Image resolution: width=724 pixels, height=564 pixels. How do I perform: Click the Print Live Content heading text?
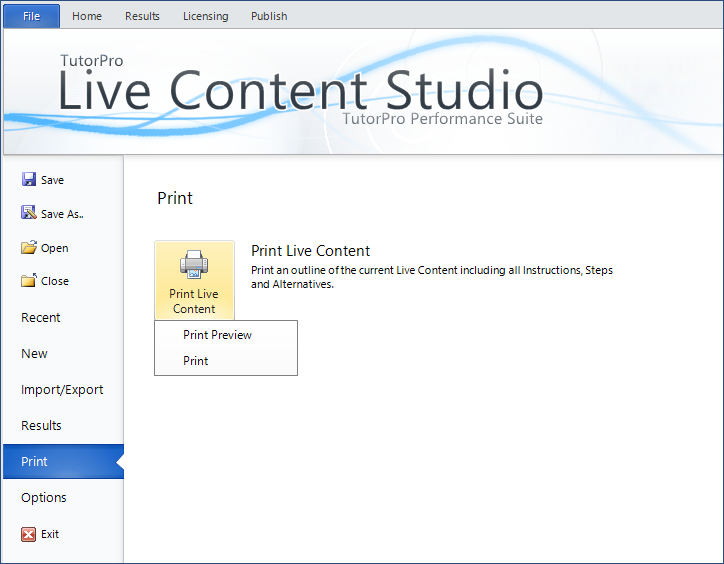point(310,251)
